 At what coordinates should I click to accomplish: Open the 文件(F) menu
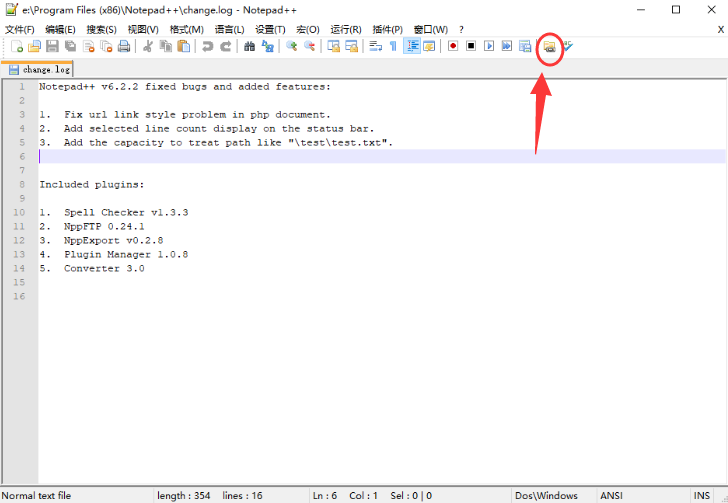pos(20,29)
